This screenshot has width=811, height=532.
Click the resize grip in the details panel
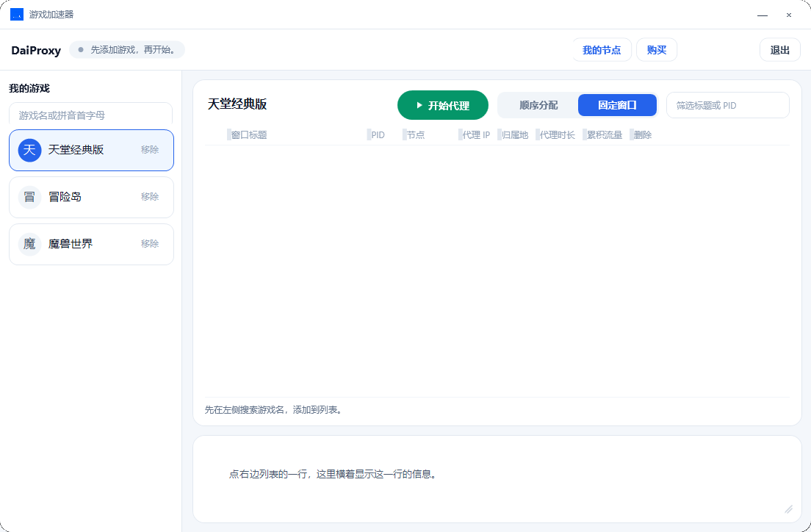coord(788,509)
